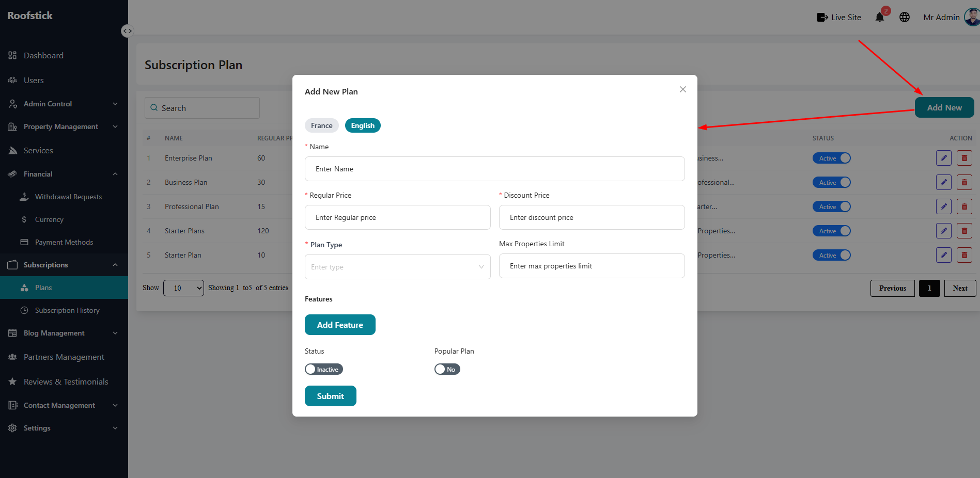Delete the Starter Plan row trash icon
Viewport: 980px width, 478px height.
tap(965, 255)
